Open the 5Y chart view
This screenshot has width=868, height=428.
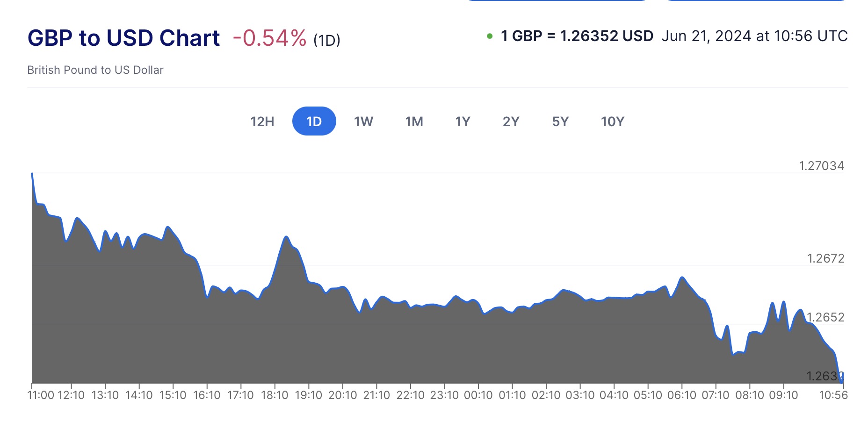(x=560, y=121)
